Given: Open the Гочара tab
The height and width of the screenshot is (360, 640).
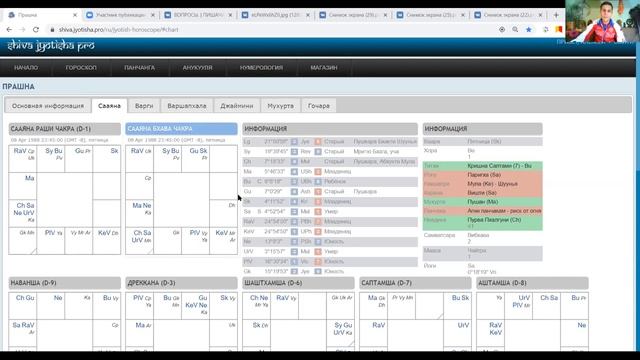Looking at the screenshot, I should (319, 106).
